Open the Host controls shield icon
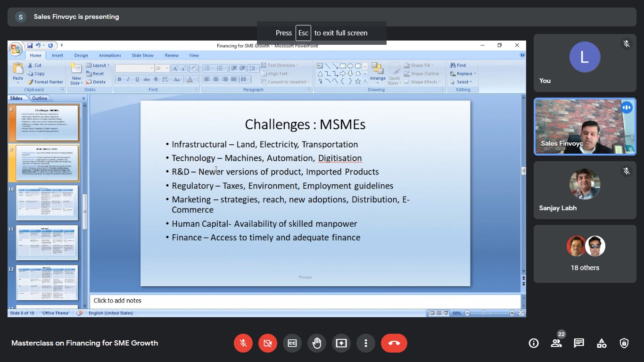This screenshot has width=644, height=362. pyautogui.click(x=624, y=343)
